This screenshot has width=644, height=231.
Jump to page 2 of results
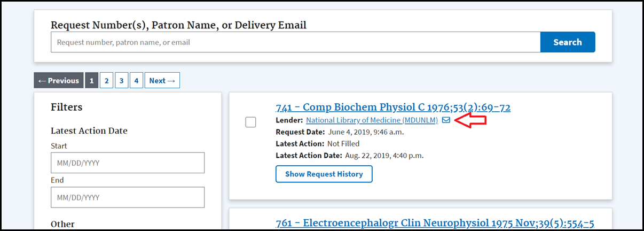point(107,81)
